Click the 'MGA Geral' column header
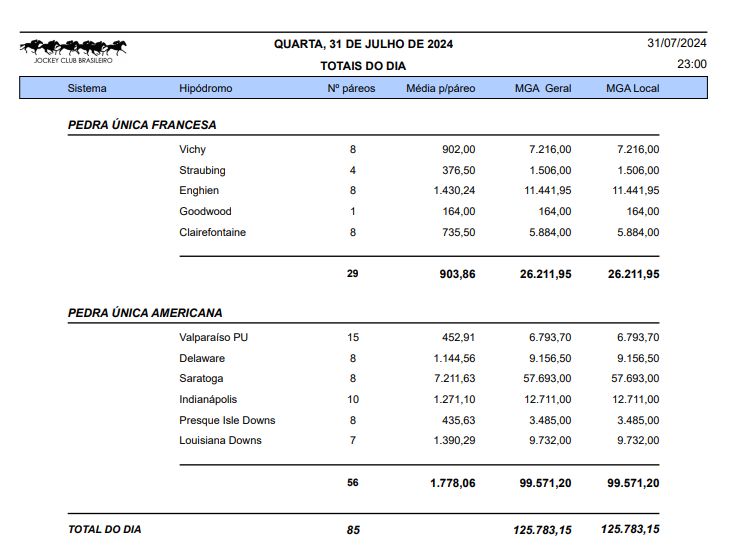This screenshot has width=734, height=547. [543, 88]
